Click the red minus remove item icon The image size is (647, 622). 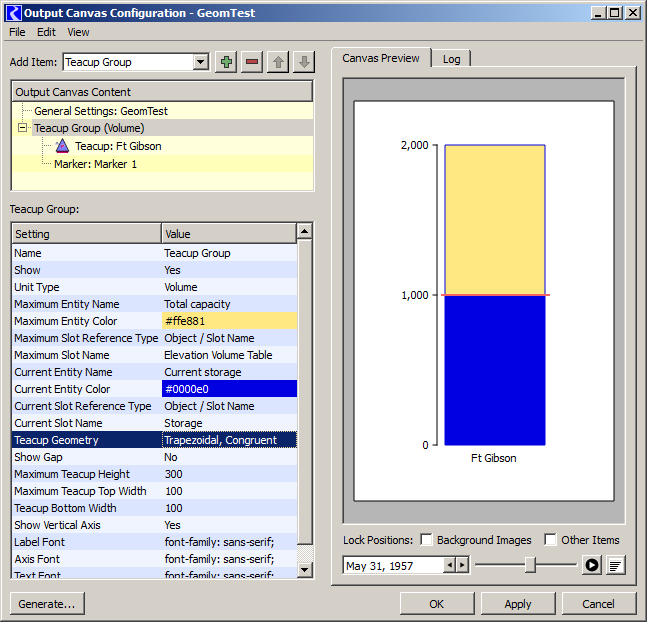[252, 62]
